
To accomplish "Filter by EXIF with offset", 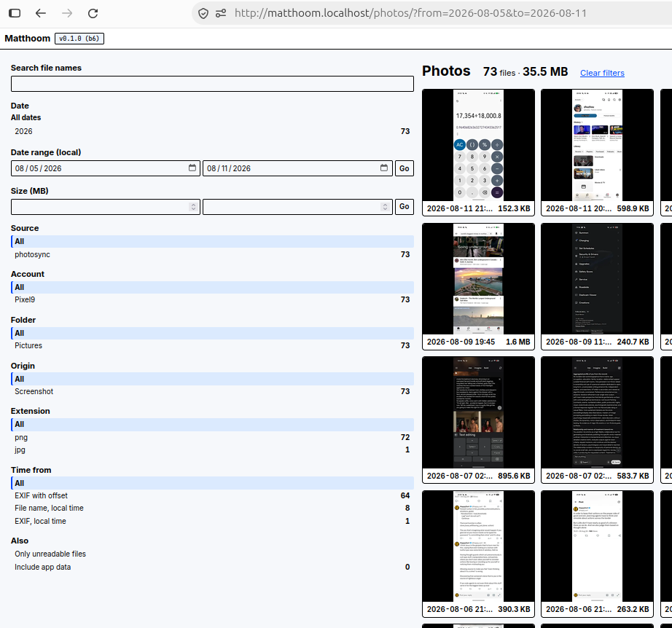I will (212, 495).
